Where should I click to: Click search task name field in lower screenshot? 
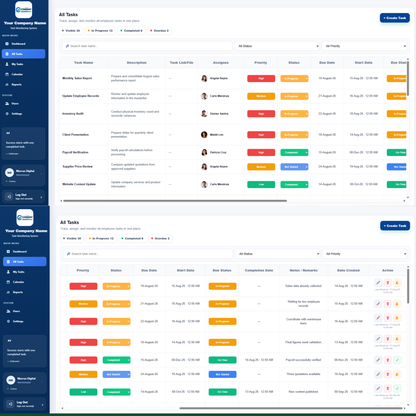[148, 254]
